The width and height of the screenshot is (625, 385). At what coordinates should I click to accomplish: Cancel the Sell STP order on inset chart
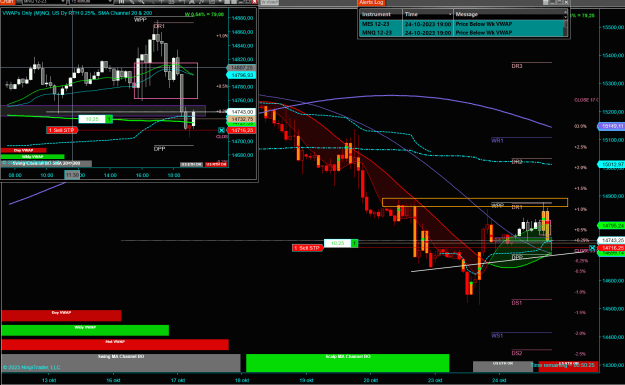(221, 130)
